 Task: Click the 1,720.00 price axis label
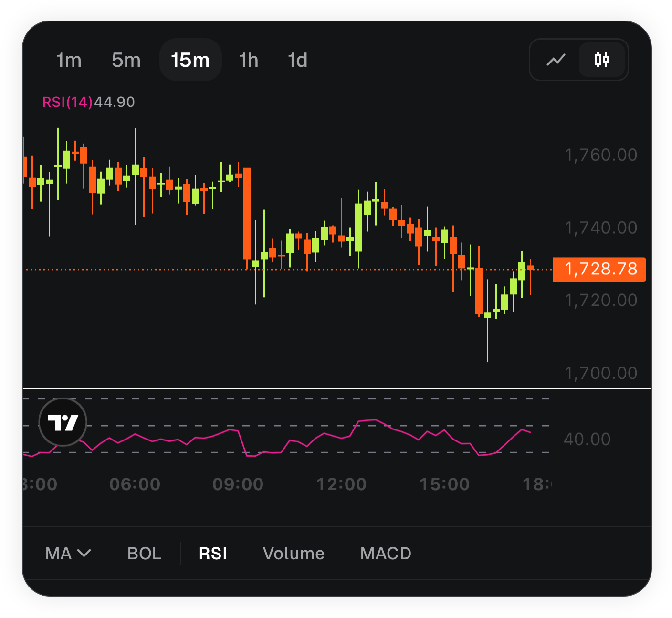point(601,300)
